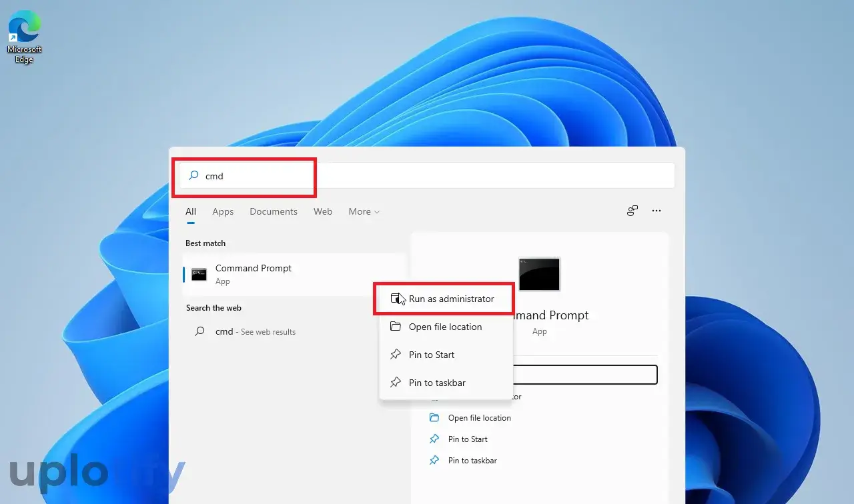Click the folder icon in the context menu
Viewport: 854px width, 504px height.
point(396,327)
